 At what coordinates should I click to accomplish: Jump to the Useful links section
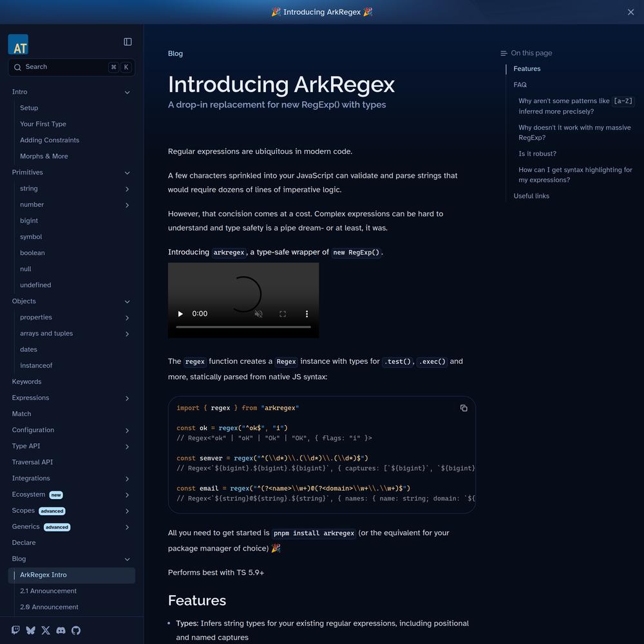(531, 196)
